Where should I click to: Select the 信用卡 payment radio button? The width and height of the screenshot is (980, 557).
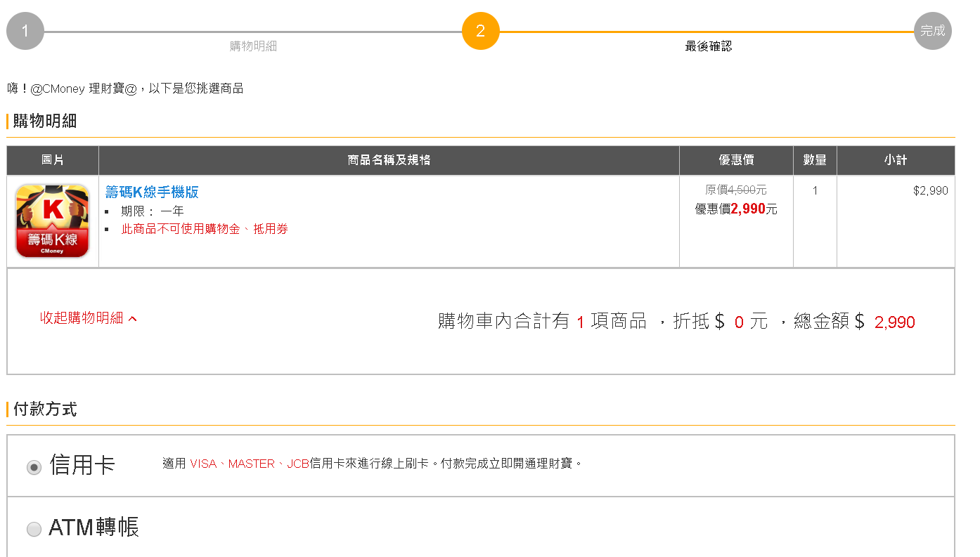[34, 467]
